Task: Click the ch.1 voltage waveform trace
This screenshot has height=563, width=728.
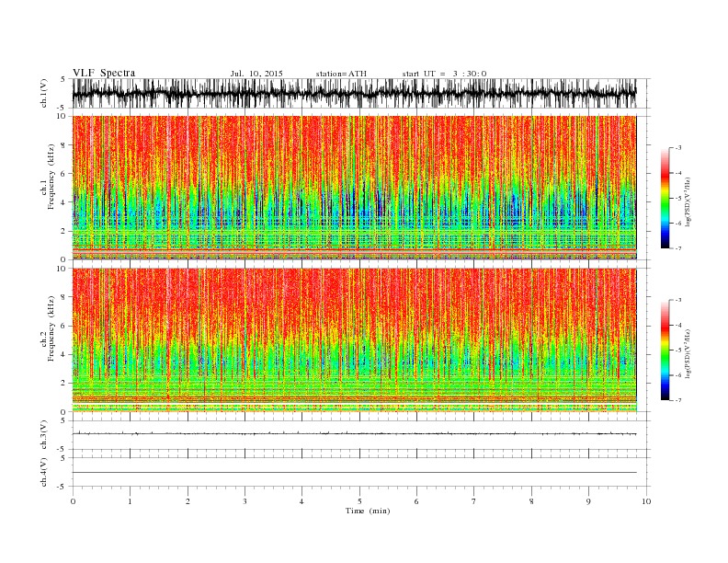Action: (355, 93)
